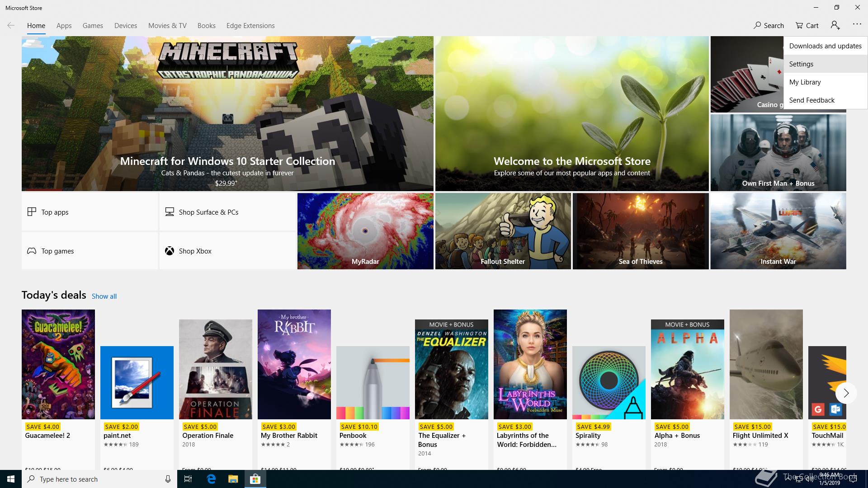Toggle the See more ellipsis menu
The height and width of the screenshot is (488, 868).
click(x=857, y=24)
